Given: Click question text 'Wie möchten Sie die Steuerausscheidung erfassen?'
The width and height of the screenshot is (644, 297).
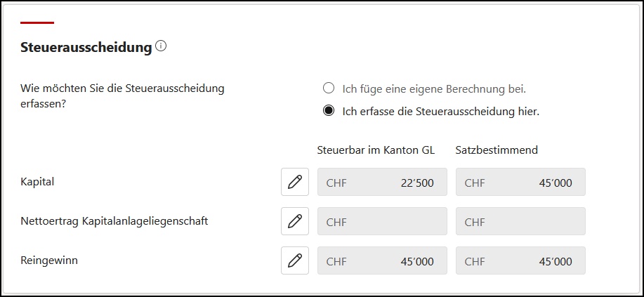Looking at the screenshot, I should [x=122, y=95].
